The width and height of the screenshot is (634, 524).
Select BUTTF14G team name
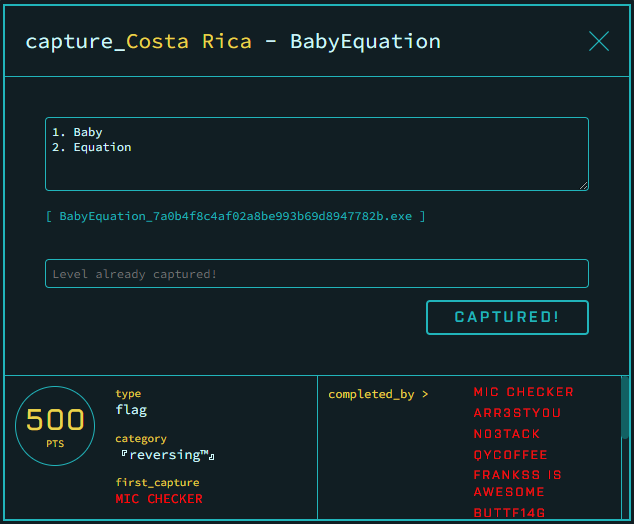click(509, 513)
